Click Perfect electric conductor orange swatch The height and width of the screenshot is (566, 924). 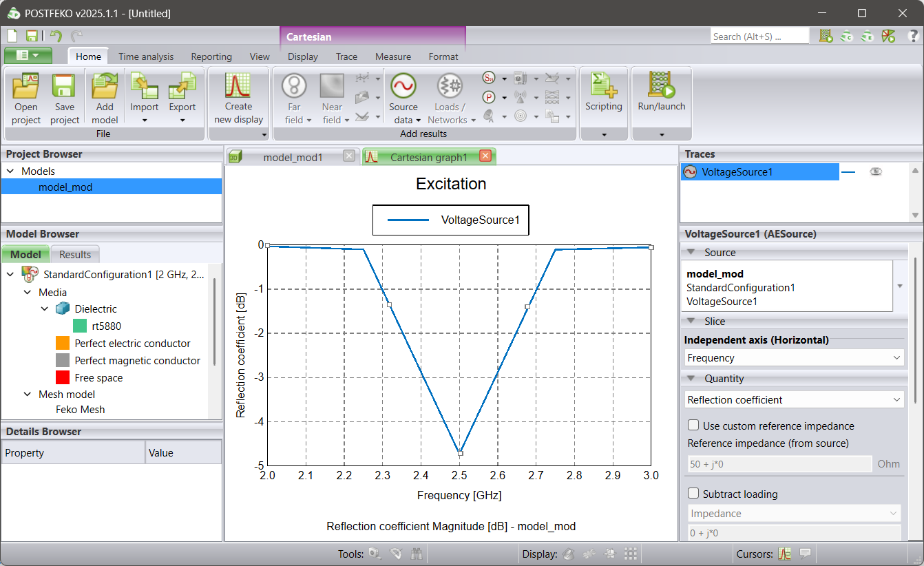(x=63, y=343)
